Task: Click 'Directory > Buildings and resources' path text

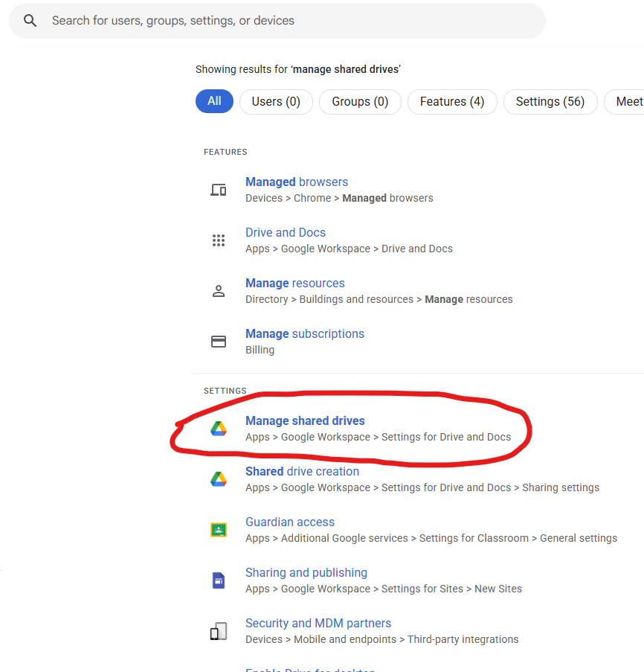Action: pos(329,299)
